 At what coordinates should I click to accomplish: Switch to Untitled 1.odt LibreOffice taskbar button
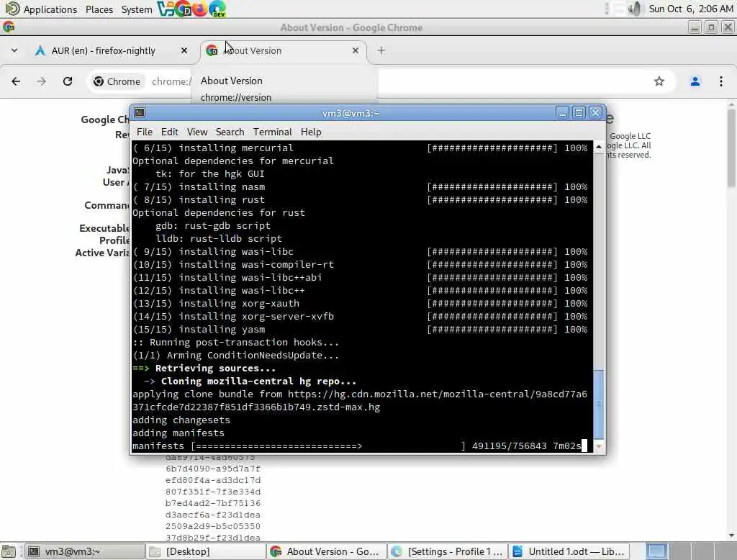click(569, 551)
